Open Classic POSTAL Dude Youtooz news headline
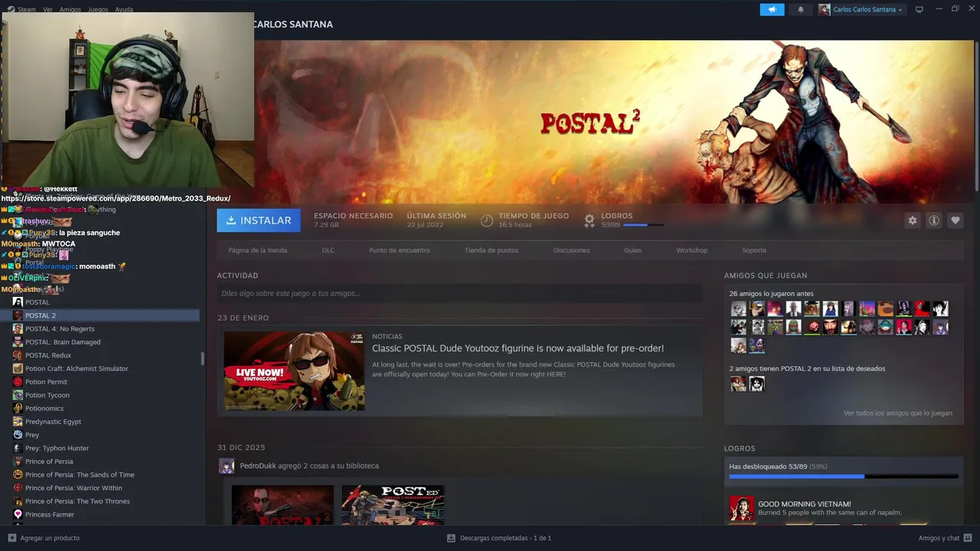 click(518, 348)
